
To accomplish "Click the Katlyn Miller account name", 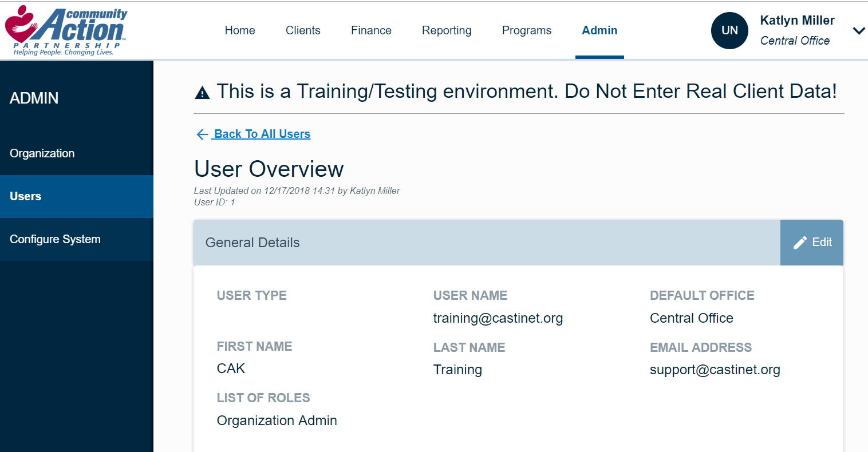I will 797,21.
